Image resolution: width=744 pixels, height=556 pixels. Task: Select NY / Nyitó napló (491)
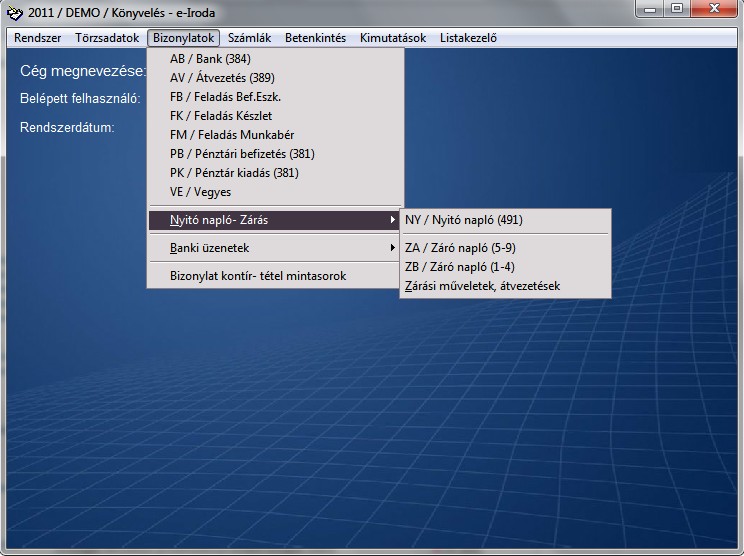(464, 220)
